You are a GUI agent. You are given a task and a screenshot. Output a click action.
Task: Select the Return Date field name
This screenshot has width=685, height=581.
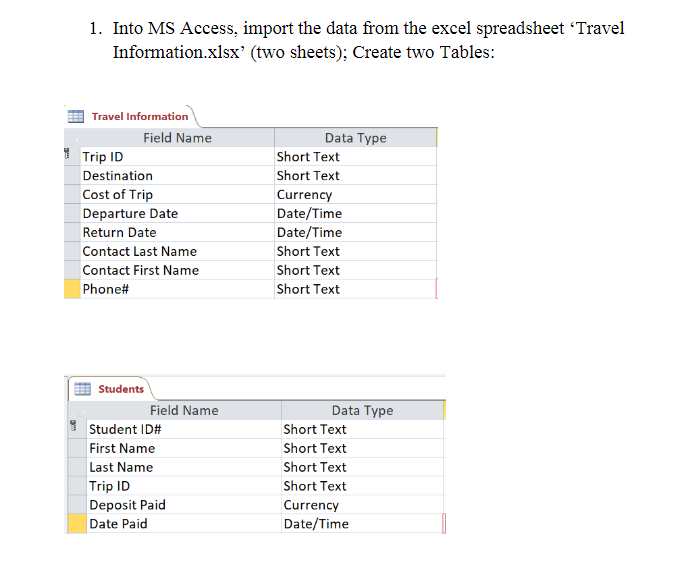[x=177, y=232]
